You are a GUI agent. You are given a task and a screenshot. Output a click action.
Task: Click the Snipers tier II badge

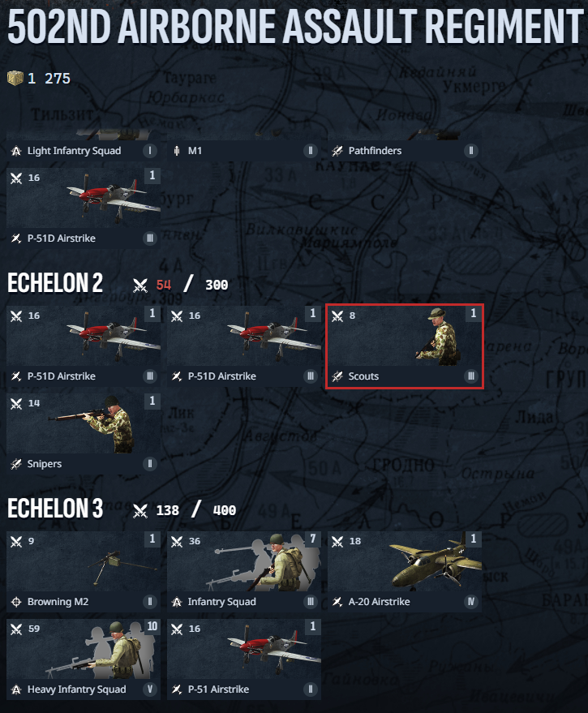coord(149,464)
